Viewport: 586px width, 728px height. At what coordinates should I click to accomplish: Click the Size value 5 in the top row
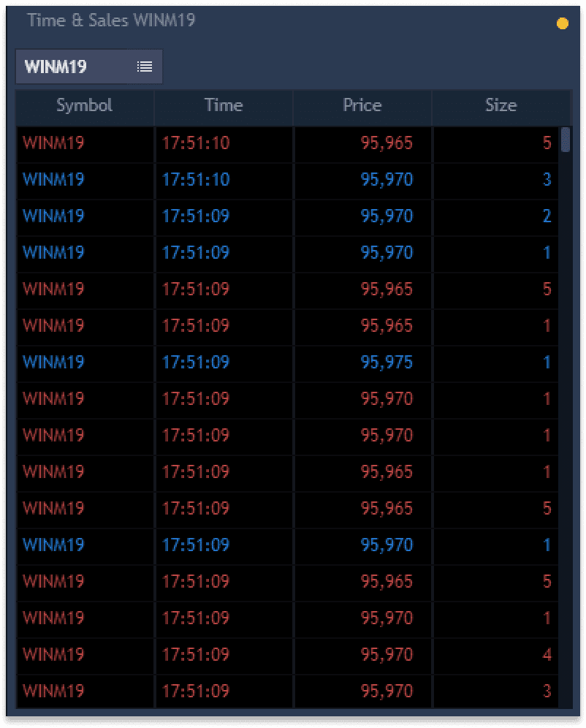coord(547,144)
